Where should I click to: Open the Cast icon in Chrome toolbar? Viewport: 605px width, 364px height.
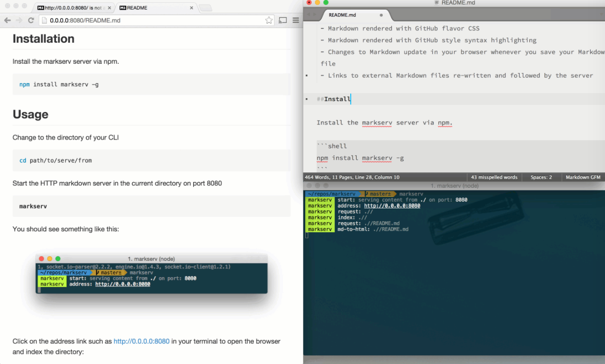[x=283, y=20]
